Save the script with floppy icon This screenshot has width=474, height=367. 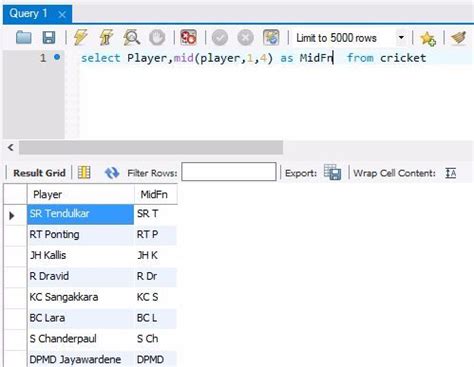(x=49, y=38)
